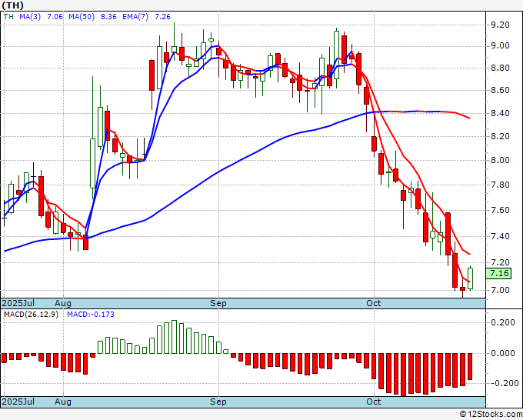Click the 9.00 price axis label

coord(500,45)
